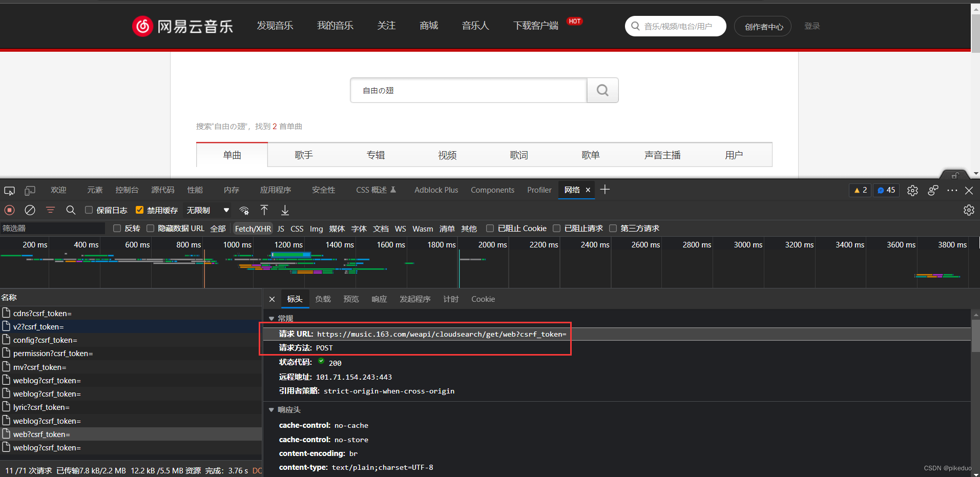Add a new DevTools tab with plus
The image size is (980, 477).
point(605,190)
